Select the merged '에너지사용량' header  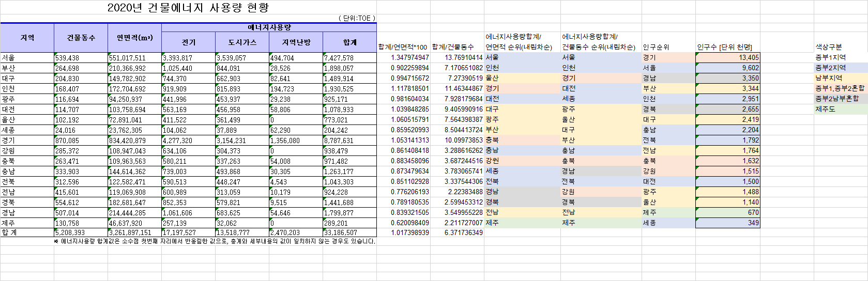269,27
